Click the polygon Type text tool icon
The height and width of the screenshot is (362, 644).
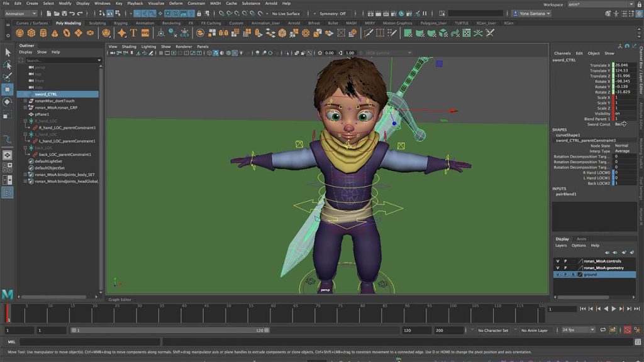point(133,33)
